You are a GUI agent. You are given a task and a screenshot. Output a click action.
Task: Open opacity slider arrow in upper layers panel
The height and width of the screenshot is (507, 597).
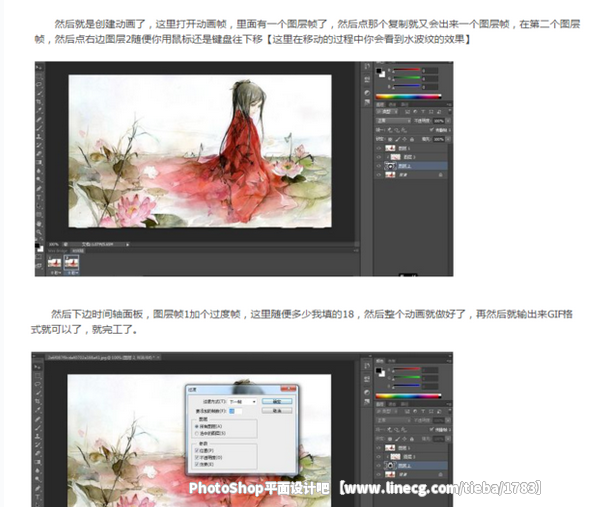(448, 121)
